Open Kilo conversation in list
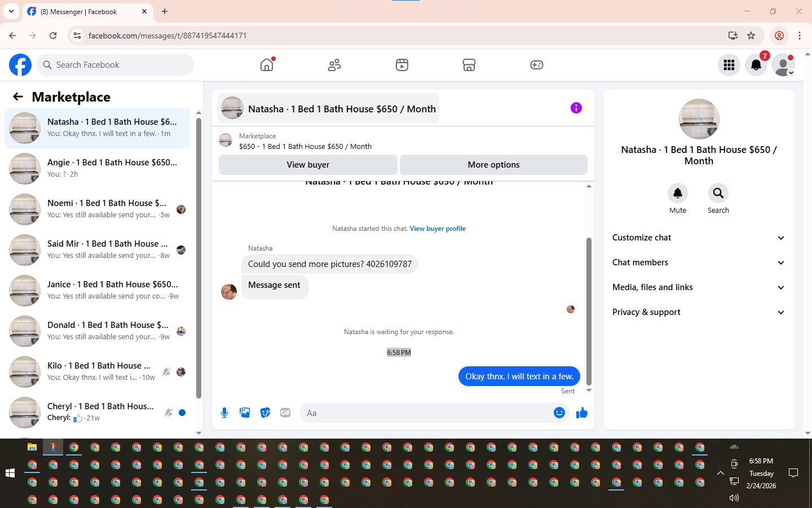 point(97,372)
